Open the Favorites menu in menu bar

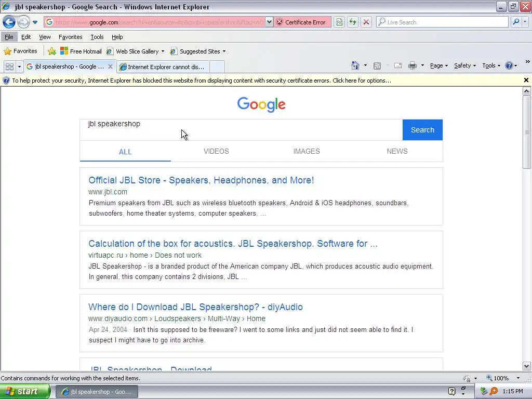(70, 37)
